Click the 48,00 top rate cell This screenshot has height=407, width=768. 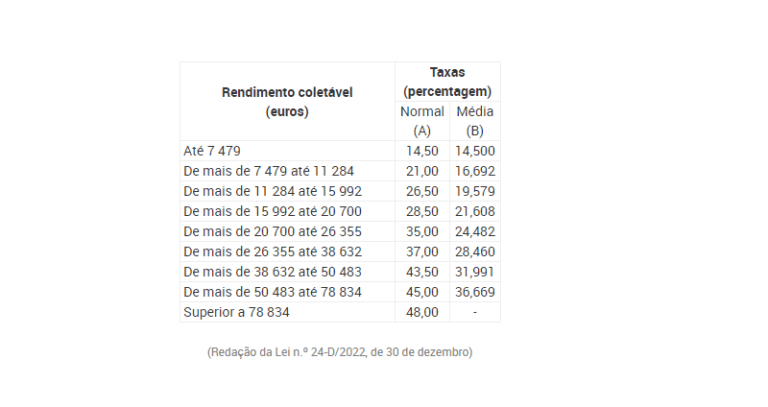tap(422, 312)
